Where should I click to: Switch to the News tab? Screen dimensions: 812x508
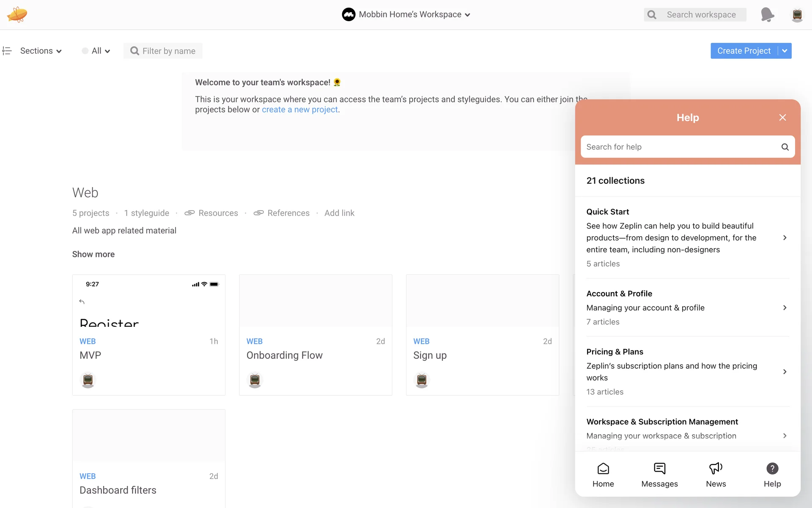point(716,475)
